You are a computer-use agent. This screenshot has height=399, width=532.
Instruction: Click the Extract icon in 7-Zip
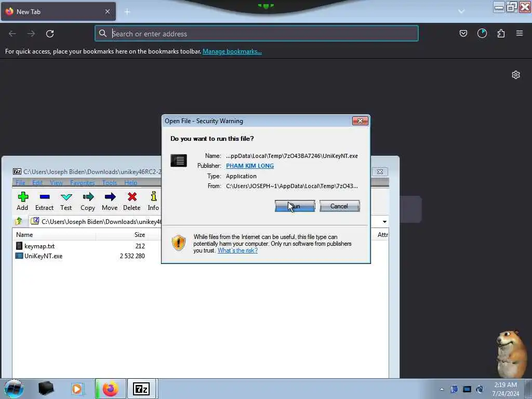(x=45, y=201)
